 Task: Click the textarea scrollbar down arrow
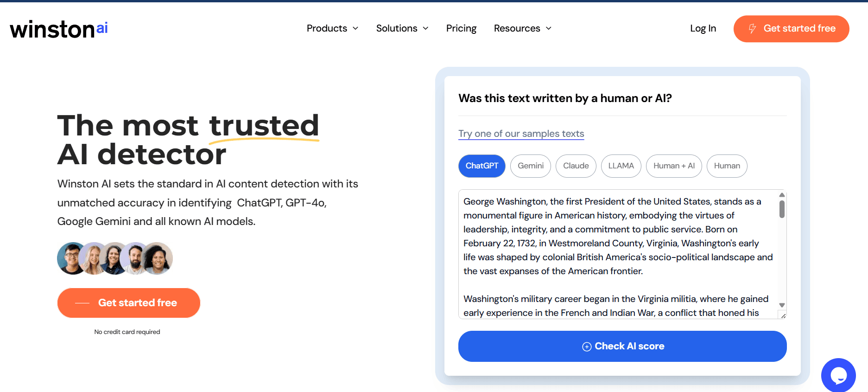pyautogui.click(x=782, y=305)
